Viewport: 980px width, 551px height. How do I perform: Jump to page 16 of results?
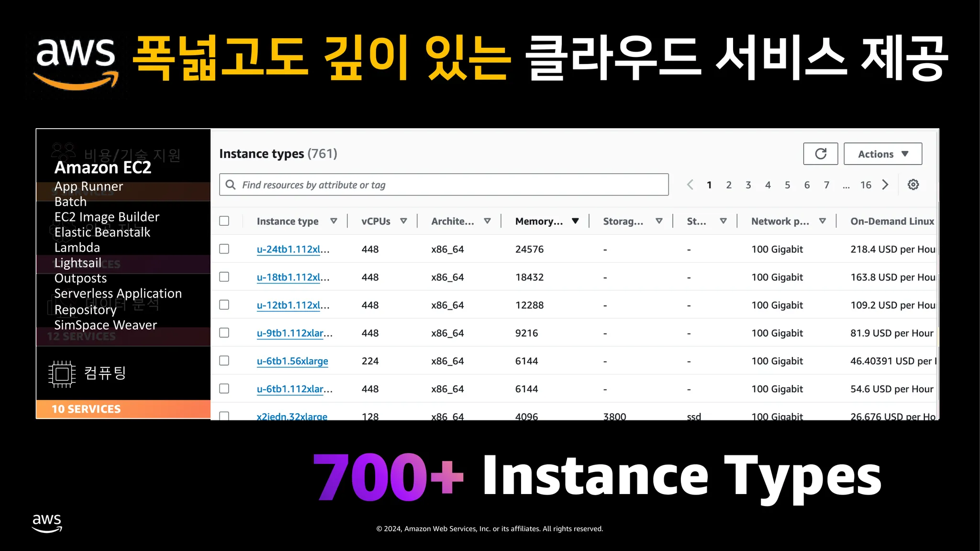coord(866,185)
